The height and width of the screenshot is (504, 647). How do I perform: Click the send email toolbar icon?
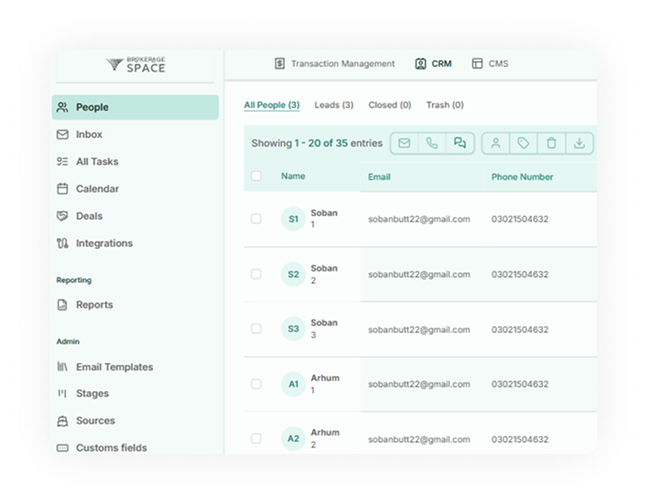tap(404, 143)
